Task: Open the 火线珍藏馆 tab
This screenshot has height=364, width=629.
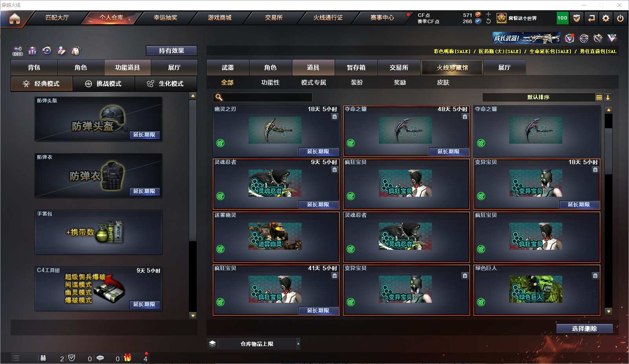Action: point(452,68)
